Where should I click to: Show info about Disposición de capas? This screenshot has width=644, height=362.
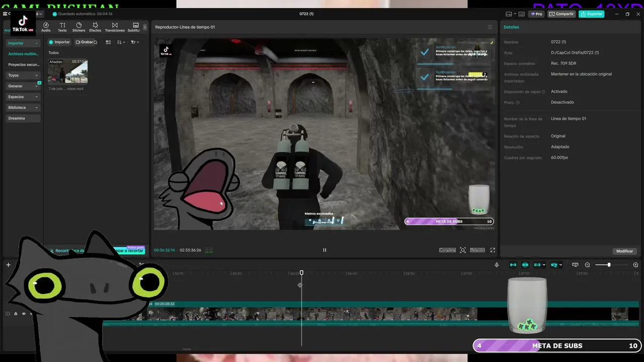tap(543, 92)
